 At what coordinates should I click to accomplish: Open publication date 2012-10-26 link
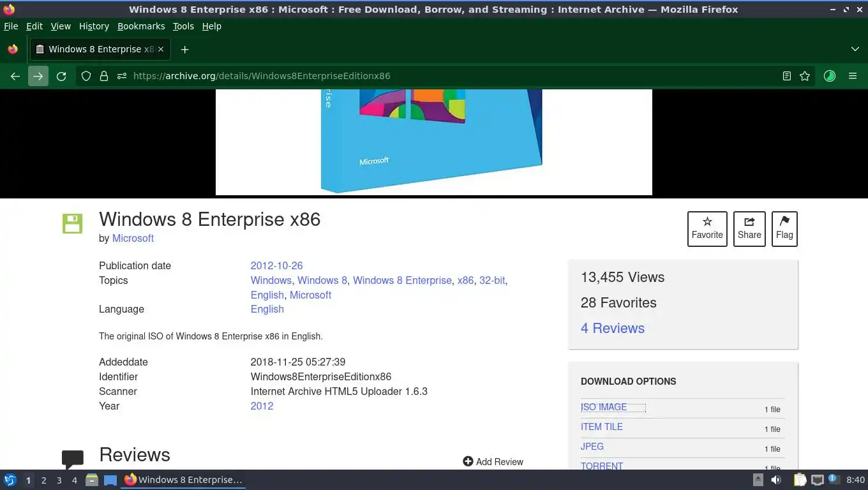[x=276, y=265]
